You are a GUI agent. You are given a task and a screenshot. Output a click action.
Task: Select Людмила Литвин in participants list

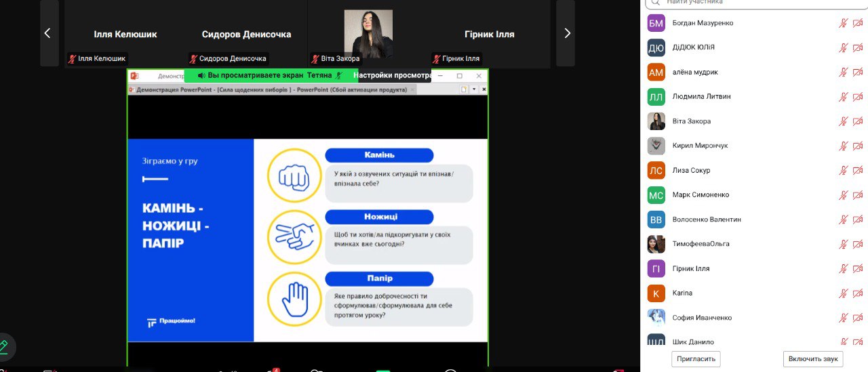[x=701, y=96]
